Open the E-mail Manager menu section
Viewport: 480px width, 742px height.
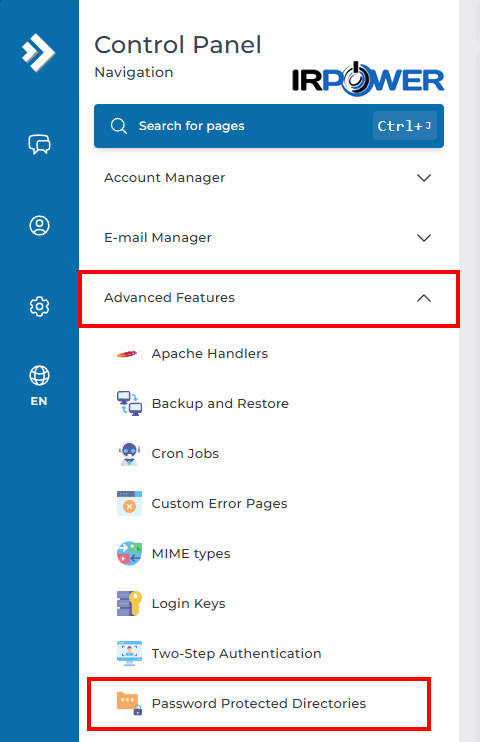tap(269, 238)
